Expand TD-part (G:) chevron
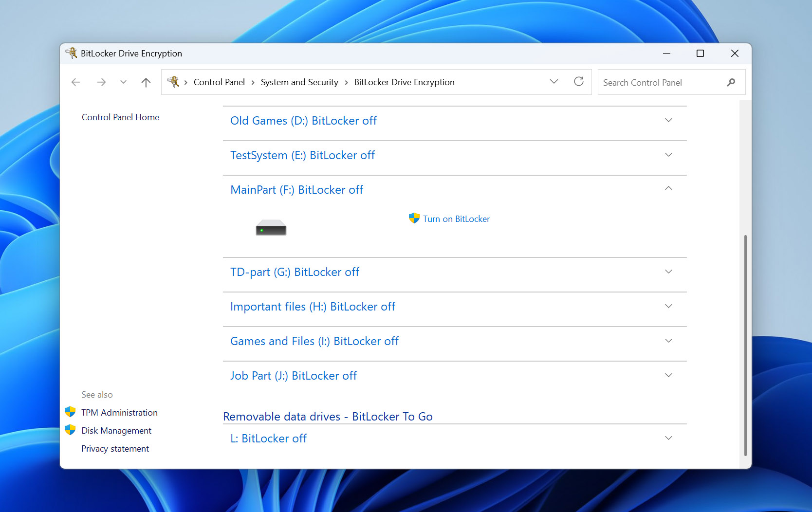 [668, 272]
